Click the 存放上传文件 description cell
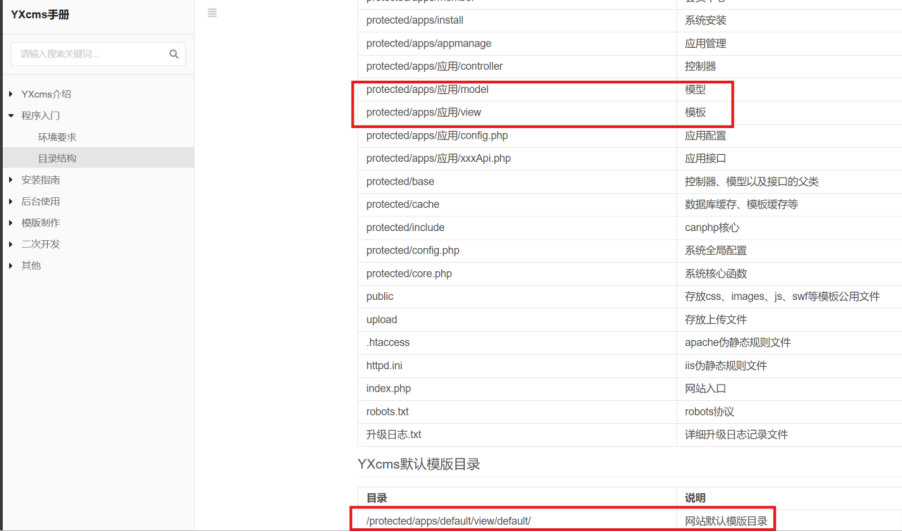The height and width of the screenshot is (532, 902). 789,319
